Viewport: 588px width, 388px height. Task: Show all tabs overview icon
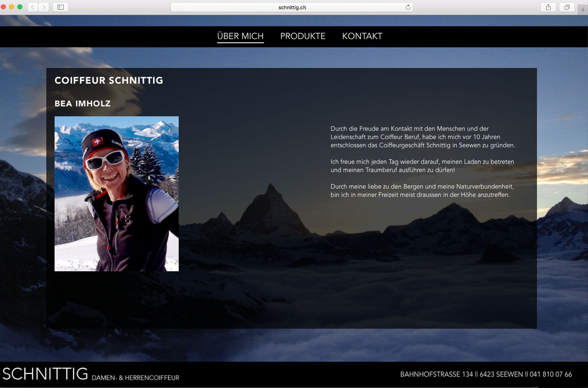coord(567,7)
